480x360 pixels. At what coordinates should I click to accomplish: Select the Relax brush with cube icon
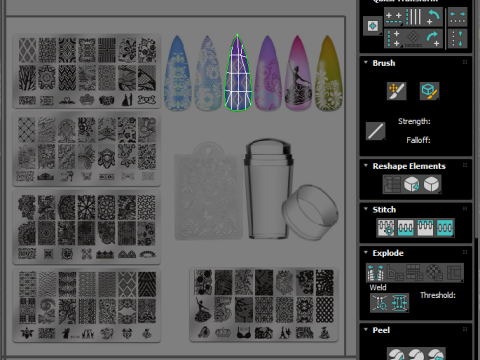click(x=429, y=91)
